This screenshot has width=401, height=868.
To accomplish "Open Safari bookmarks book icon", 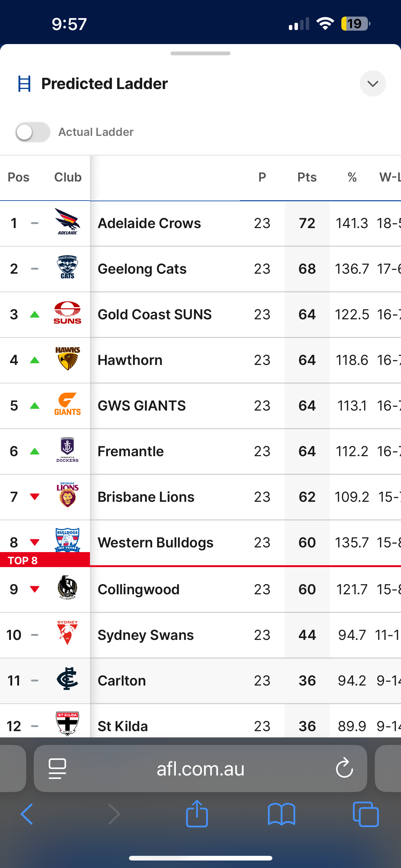I will 281,814.
